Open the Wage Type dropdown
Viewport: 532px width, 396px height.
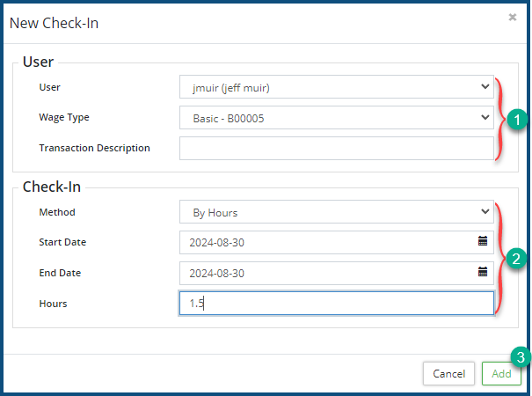click(x=336, y=118)
